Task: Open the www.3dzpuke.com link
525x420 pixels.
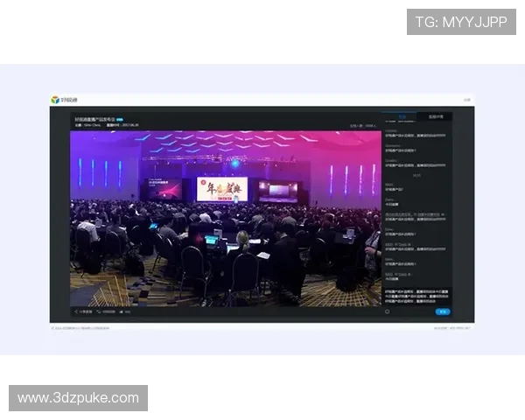Action: tap(79, 398)
